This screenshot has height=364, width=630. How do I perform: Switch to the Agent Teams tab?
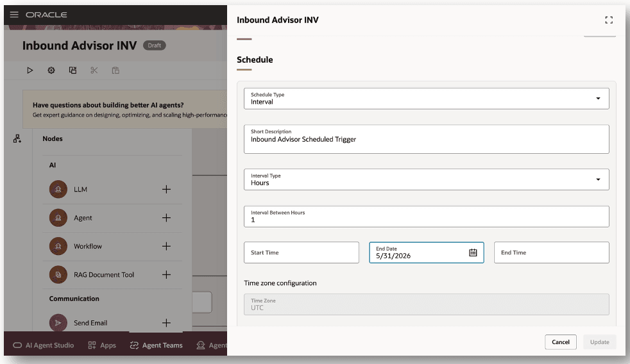tap(157, 345)
